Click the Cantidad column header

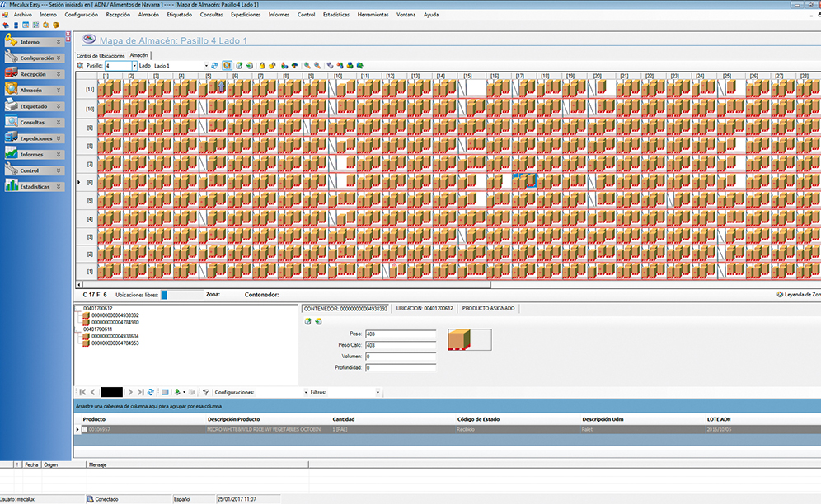pyautogui.click(x=344, y=418)
